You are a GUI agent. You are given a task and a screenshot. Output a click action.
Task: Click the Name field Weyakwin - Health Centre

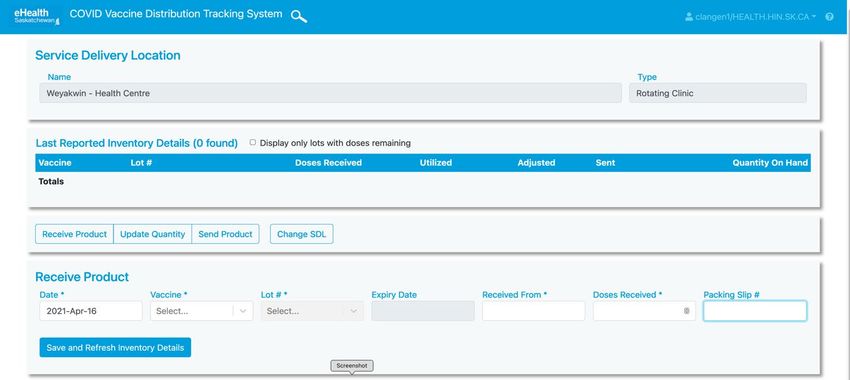point(330,93)
